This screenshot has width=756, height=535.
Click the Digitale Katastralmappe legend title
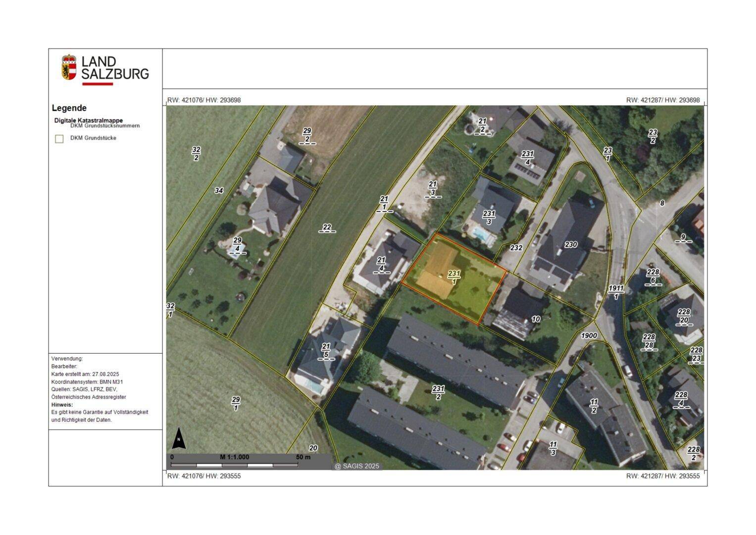click(x=89, y=120)
